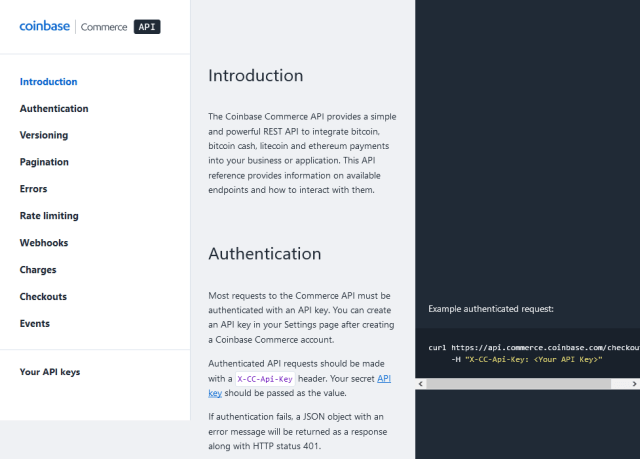Click the paragraph beginning 'The Coinbase Commerce API provides'

[x=302, y=153]
